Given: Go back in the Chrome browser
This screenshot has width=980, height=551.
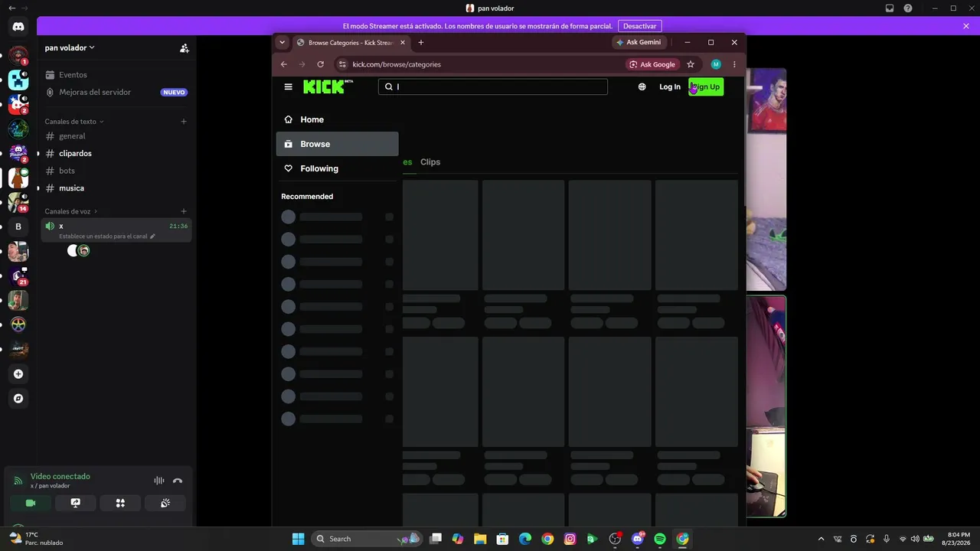Looking at the screenshot, I should (284, 64).
